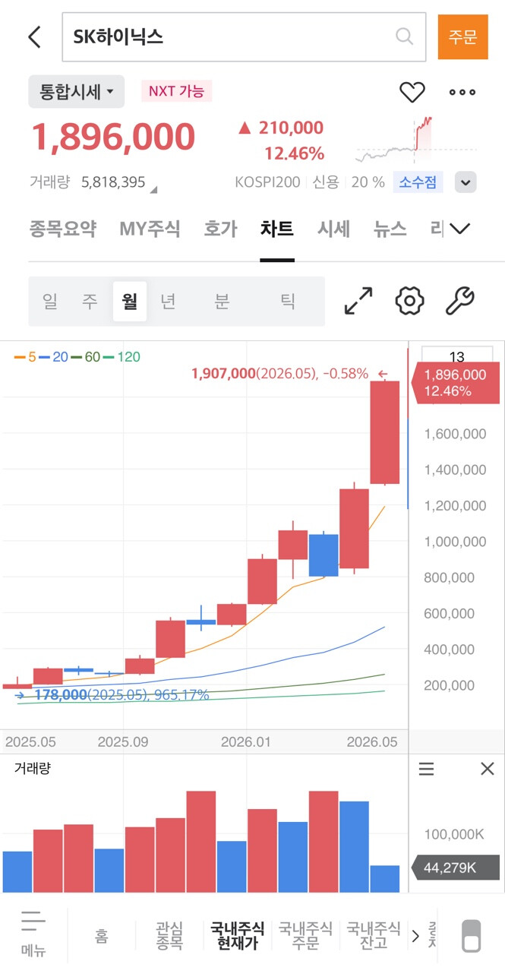Open the chart tools wrench icon
505x980 pixels.
tap(459, 301)
